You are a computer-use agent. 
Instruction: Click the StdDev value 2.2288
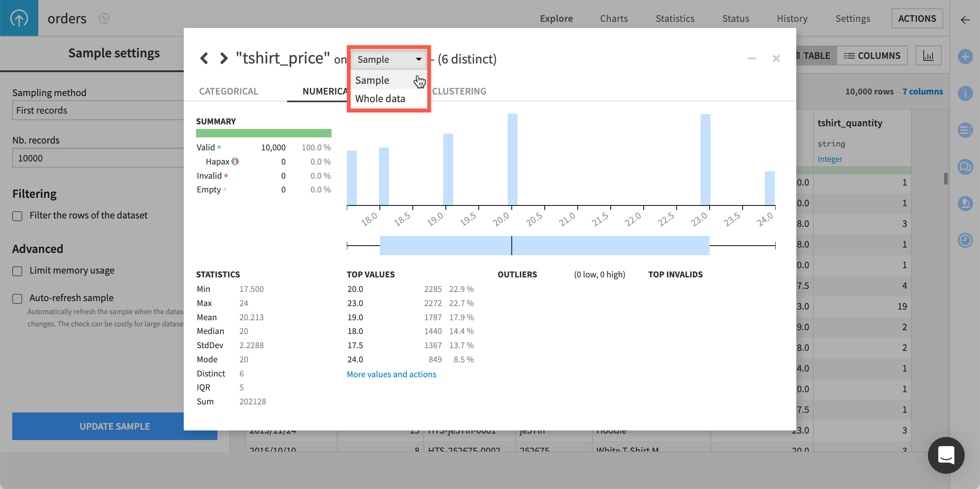252,345
